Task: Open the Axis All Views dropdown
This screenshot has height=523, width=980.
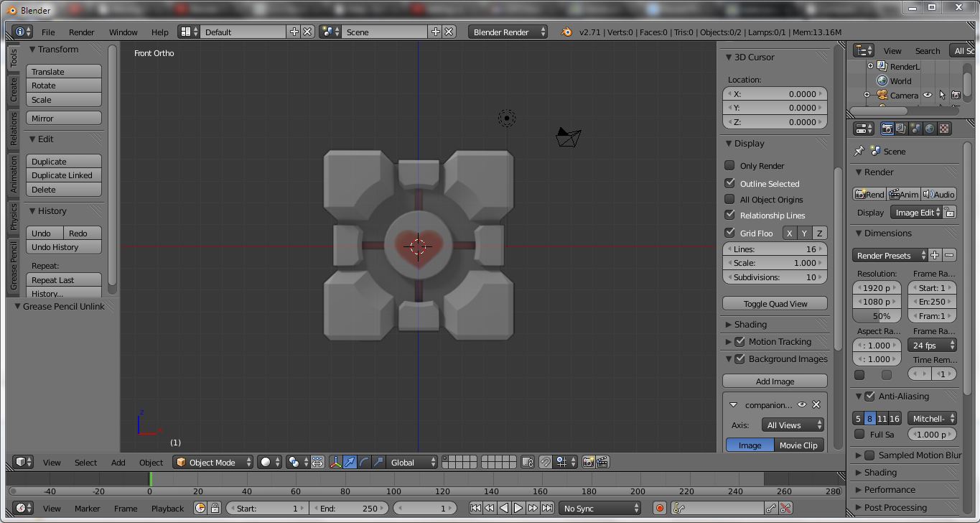Action: click(x=793, y=425)
